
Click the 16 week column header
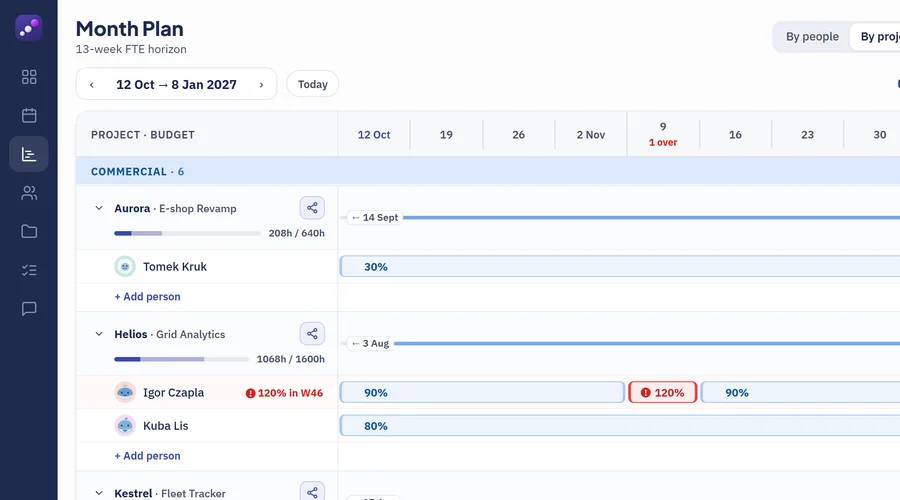(735, 135)
